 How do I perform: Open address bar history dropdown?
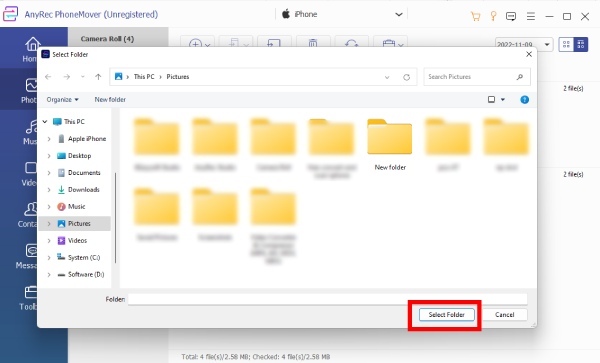pyautogui.click(x=387, y=77)
